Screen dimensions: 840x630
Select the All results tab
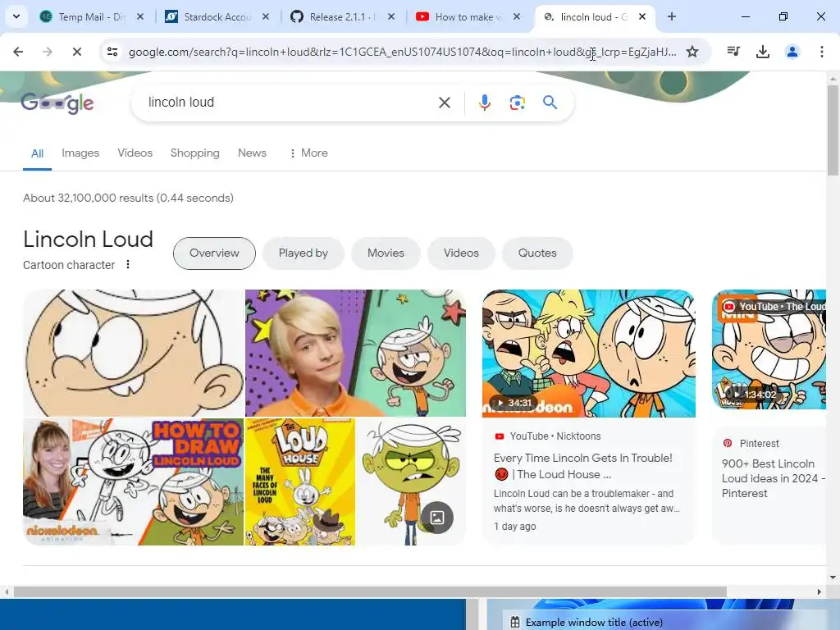tap(37, 153)
